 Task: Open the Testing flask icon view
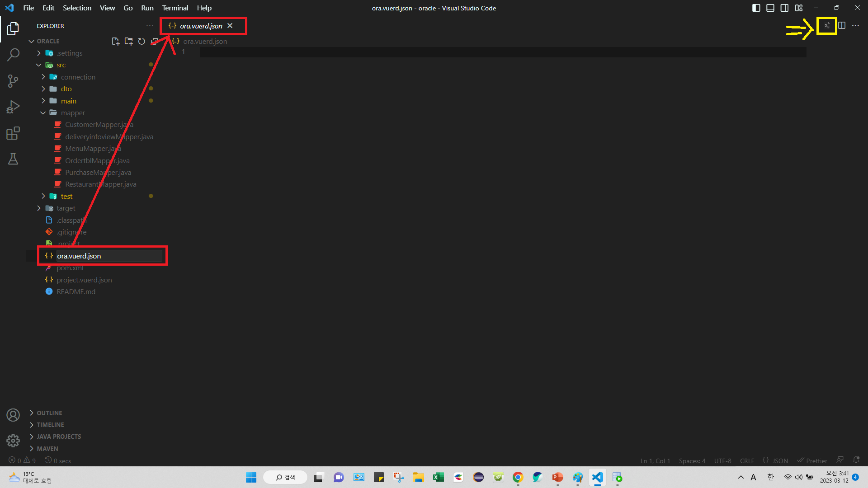point(13,159)
